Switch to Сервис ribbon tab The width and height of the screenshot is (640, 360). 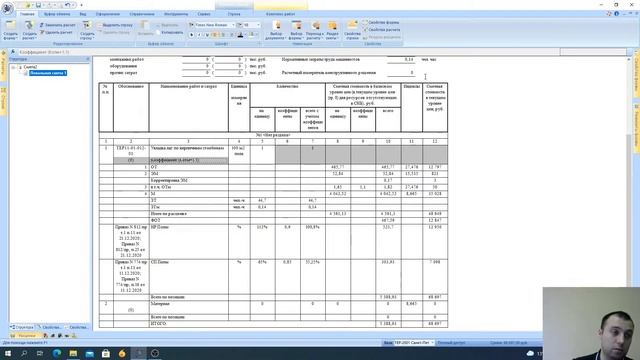pyautogui.click(x=204, y=14)
